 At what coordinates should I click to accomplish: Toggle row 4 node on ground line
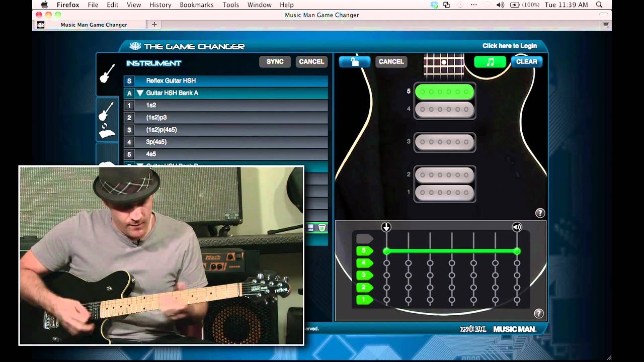[x=386, y=263]
